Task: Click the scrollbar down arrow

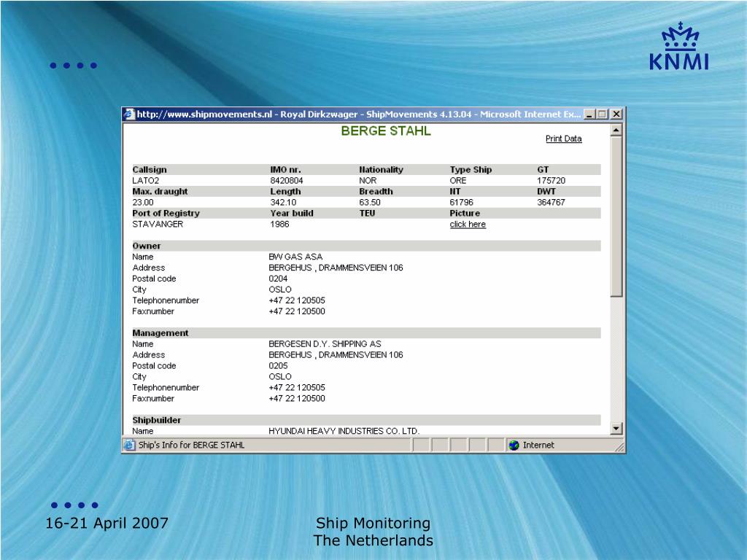Action: 616,429
